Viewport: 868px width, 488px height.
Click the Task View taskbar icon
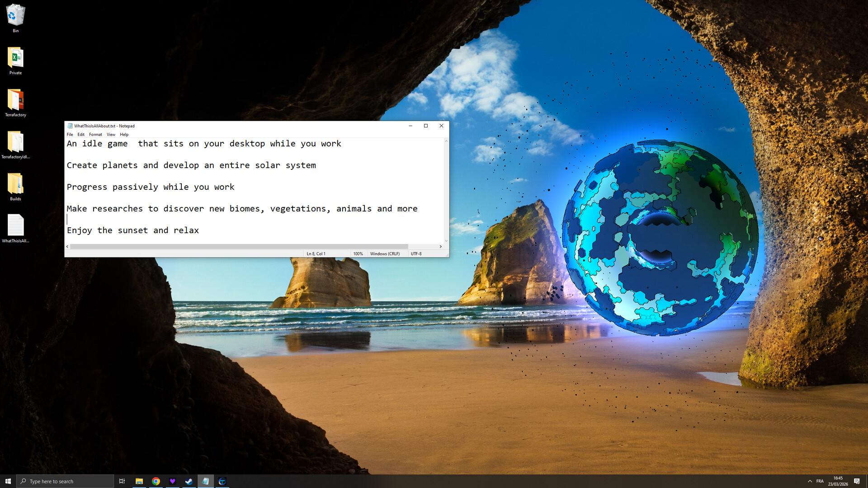click(x=122, y=481)
